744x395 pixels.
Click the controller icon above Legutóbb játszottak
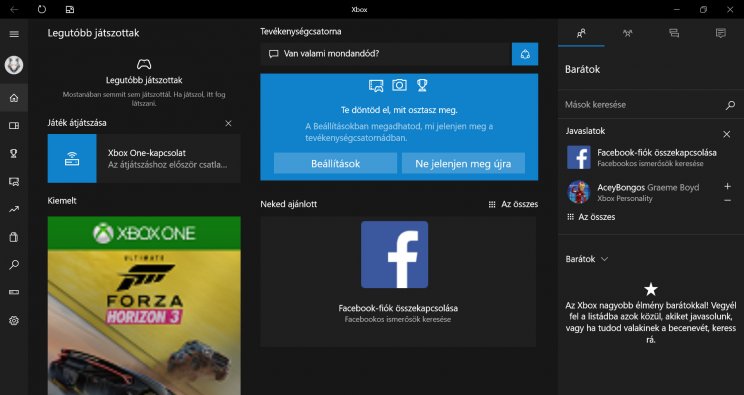[144, 64]
